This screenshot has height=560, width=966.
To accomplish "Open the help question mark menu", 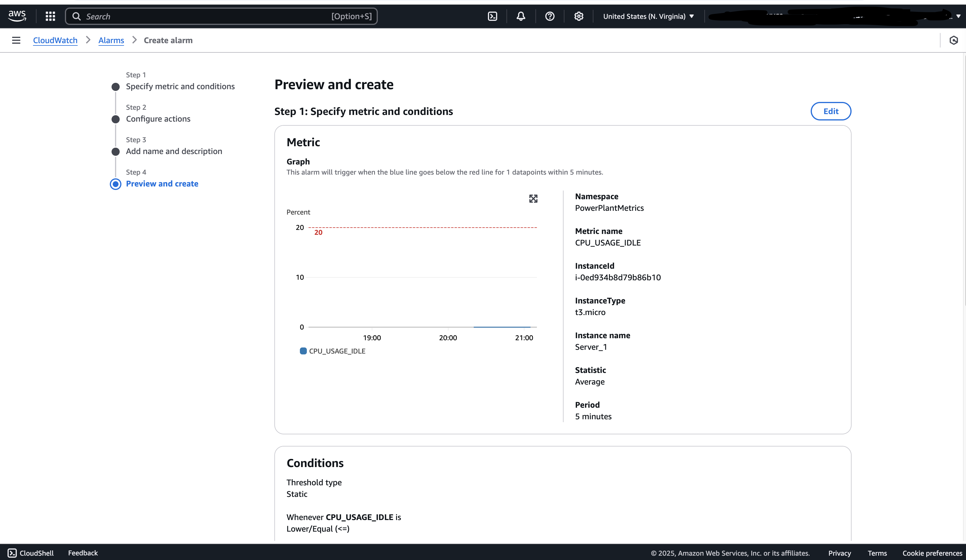I will [x=550, y=16].
